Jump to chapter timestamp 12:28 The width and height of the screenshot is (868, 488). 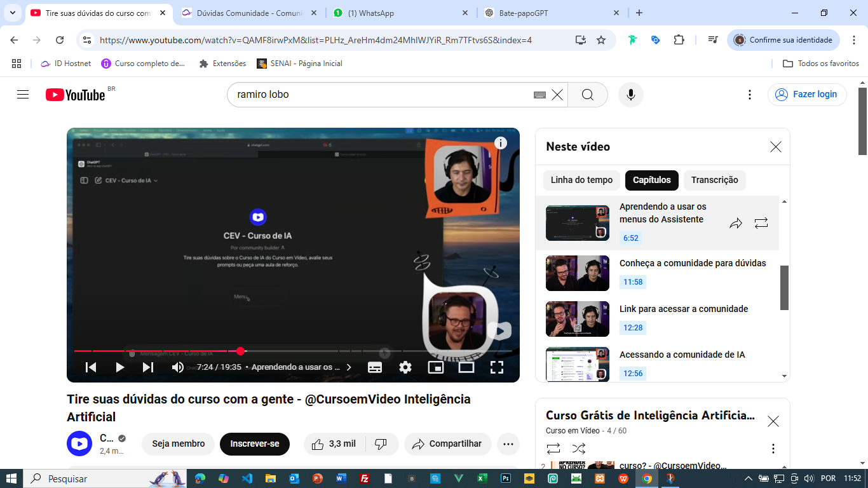click(633, 328)
